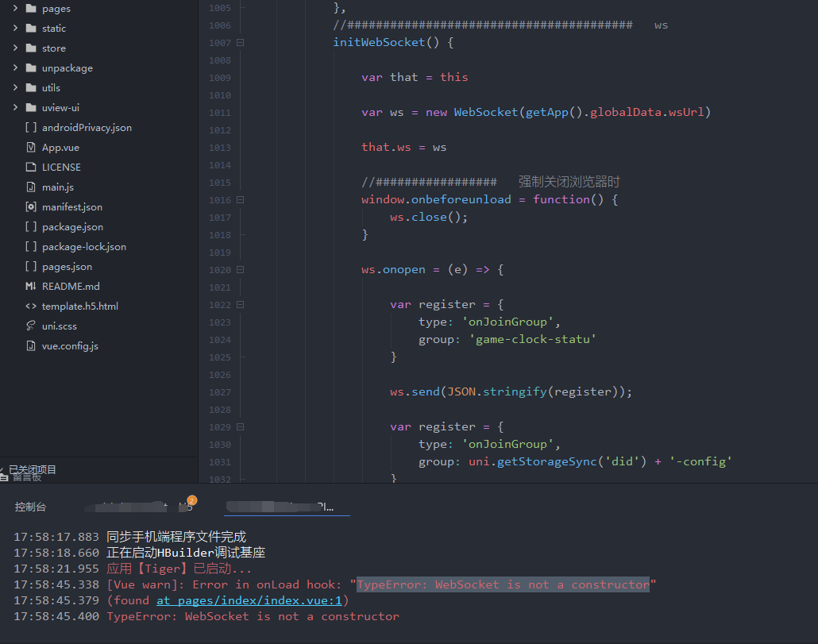Click the androidPrivacy.json file icon
This screenshot has height=644, width=818.
(33, 127)
